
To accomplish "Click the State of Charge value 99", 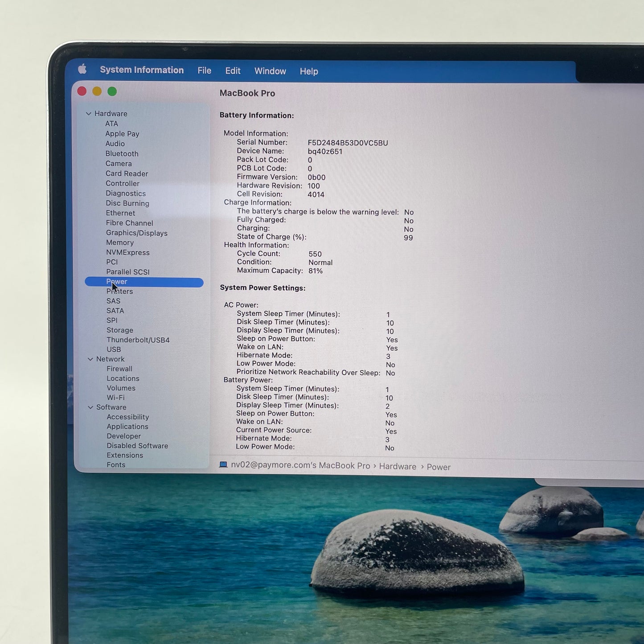I will coord(408,238).
